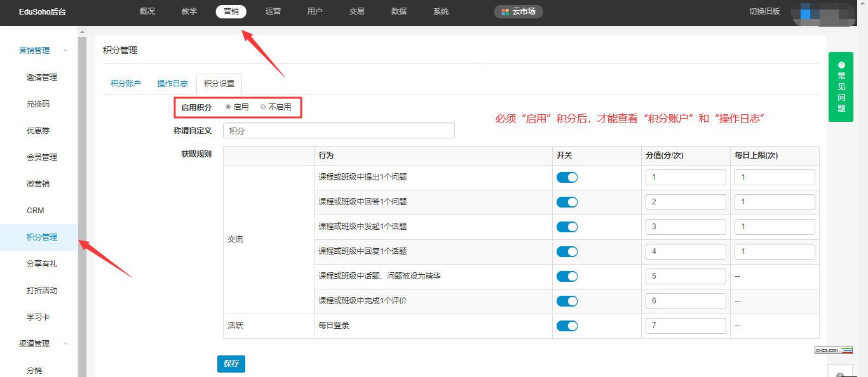Image resolution: width=868 pixels, height=377 pixels.
Task: Disable the 课程或班级中完成1个评价 switch
Action: point(567,301)
